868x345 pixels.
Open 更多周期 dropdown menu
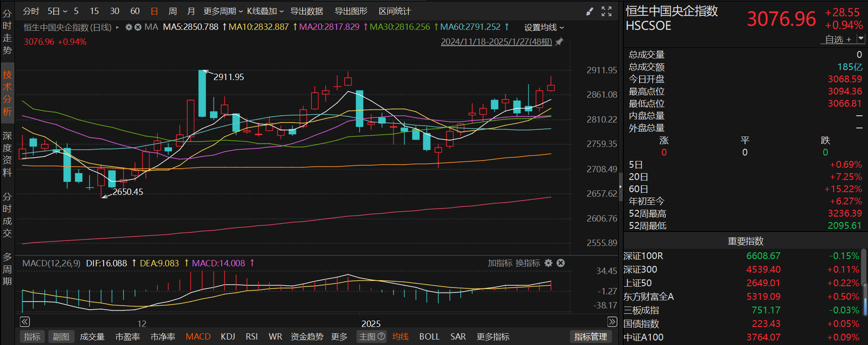pos(223,11)
